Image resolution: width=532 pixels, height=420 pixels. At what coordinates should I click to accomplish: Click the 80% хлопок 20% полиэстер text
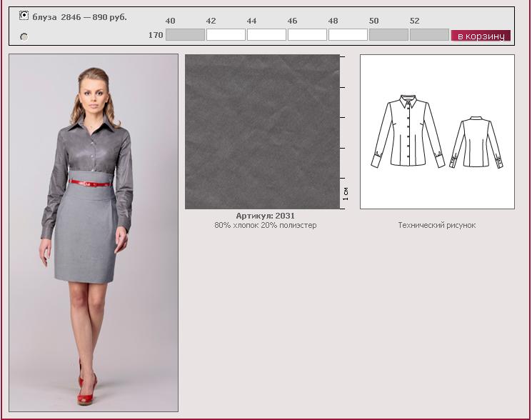point(265,226)
